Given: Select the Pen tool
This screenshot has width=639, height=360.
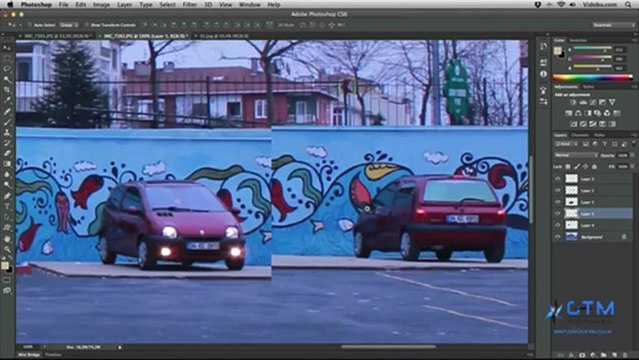Looking at the screenshot, I should (x=7, y=196).
